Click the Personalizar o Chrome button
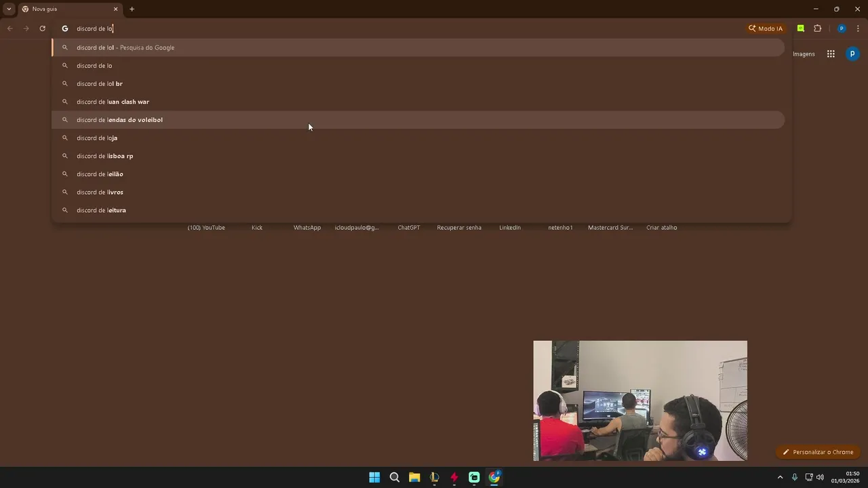 pos(818,452)
